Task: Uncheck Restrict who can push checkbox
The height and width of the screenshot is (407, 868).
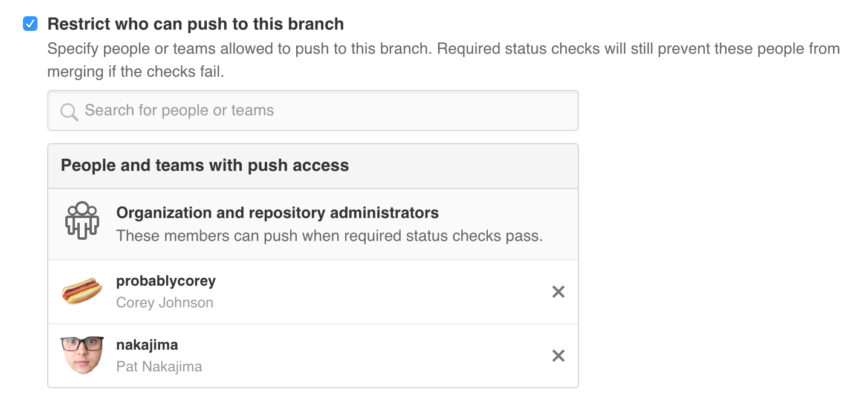Action: pos(30,24)
